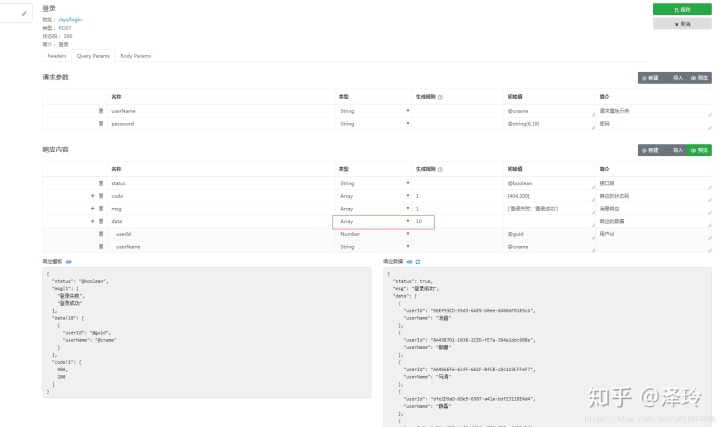Viewport: 720px width, 427px height.
Task: Click the 响应模板 JSON template box
Action: click(207, 332)
